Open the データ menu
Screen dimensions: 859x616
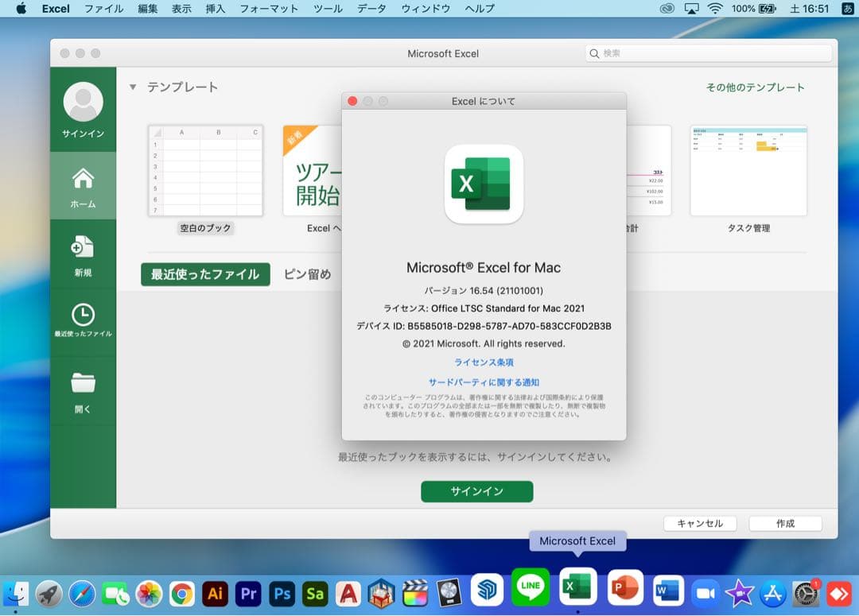pyautogui.click(x=371, y=9)
